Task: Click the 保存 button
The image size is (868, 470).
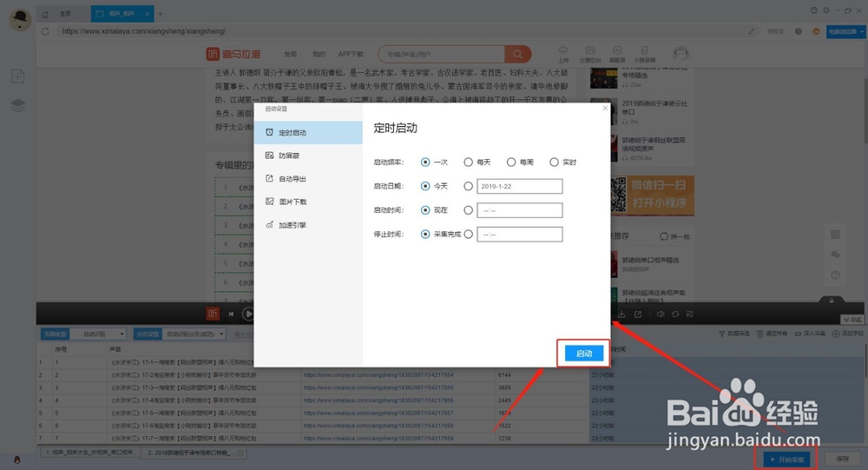Action: coord(843,460)
